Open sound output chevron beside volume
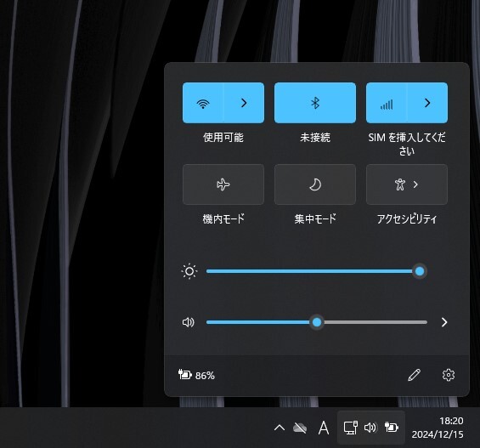This screenshot has width=480, height=448. 444,322
